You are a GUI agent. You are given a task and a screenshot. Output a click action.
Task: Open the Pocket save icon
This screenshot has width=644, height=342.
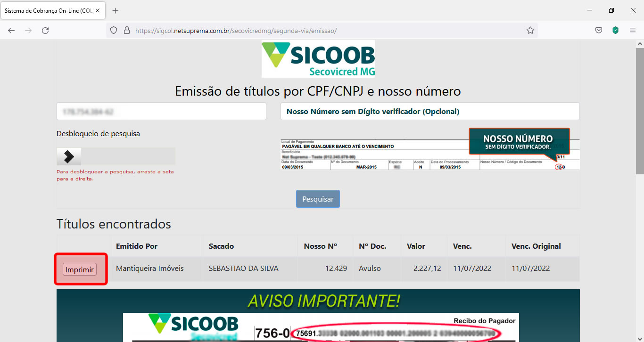tap(598, 30)
